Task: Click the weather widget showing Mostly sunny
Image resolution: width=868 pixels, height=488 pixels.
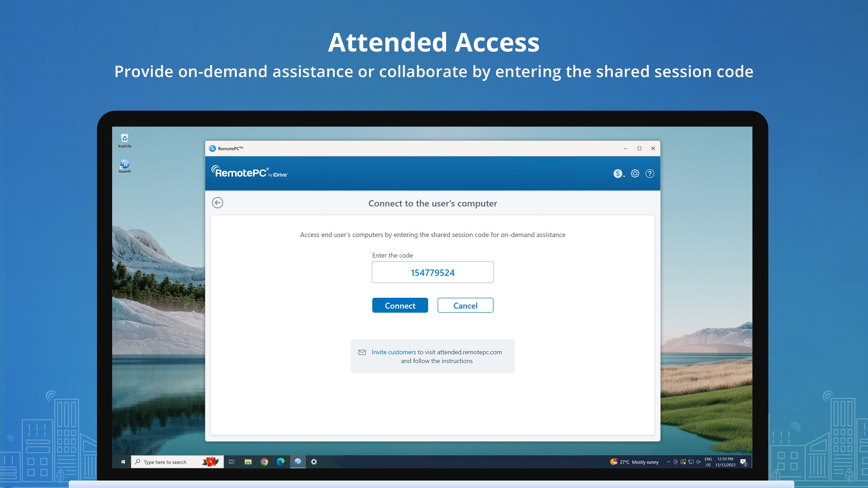Action: [x=635, y=462]
